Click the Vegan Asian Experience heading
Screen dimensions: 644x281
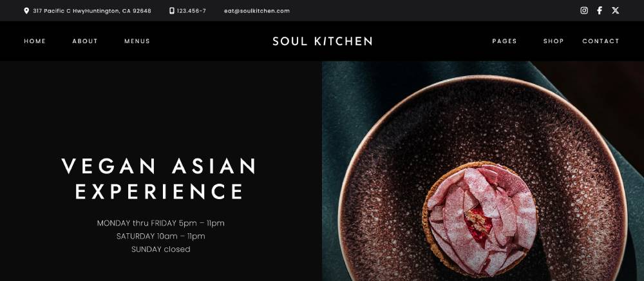(x=159, y=179)
